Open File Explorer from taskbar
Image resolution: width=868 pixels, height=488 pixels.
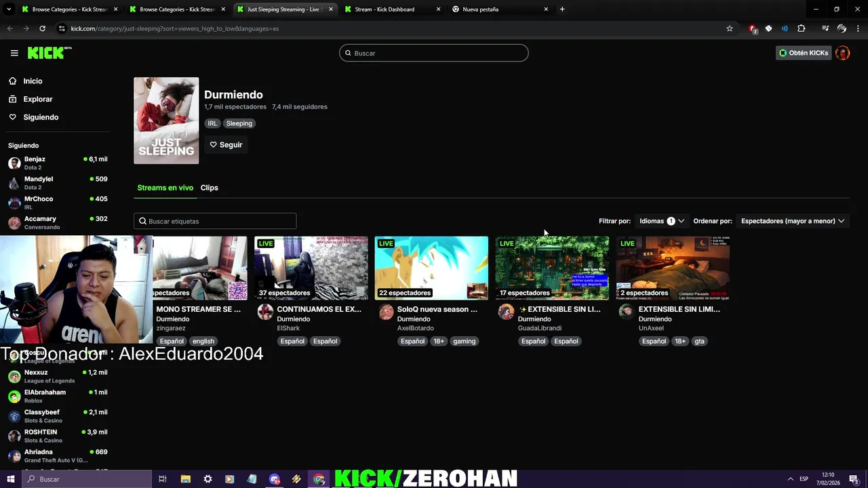[185, 479]
